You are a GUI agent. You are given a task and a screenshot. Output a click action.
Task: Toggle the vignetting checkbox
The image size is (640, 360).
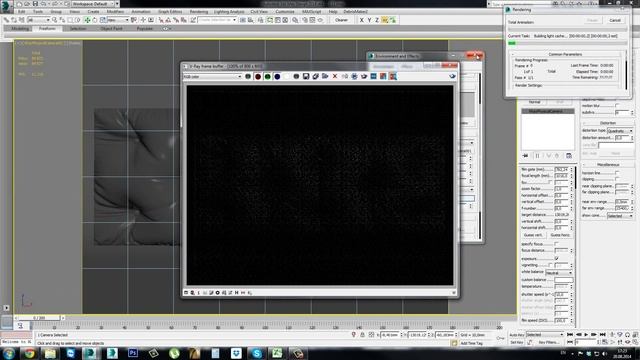point(550,265)
